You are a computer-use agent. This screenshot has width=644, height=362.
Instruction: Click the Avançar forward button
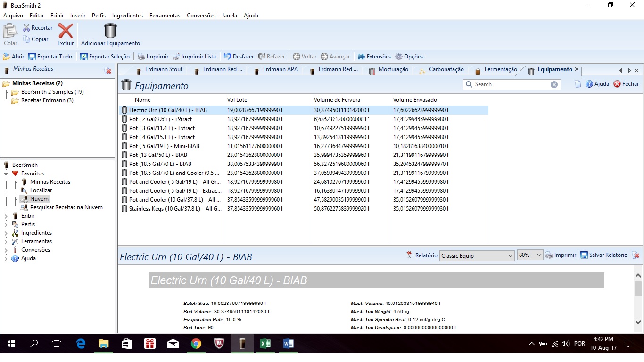(335, 57)
